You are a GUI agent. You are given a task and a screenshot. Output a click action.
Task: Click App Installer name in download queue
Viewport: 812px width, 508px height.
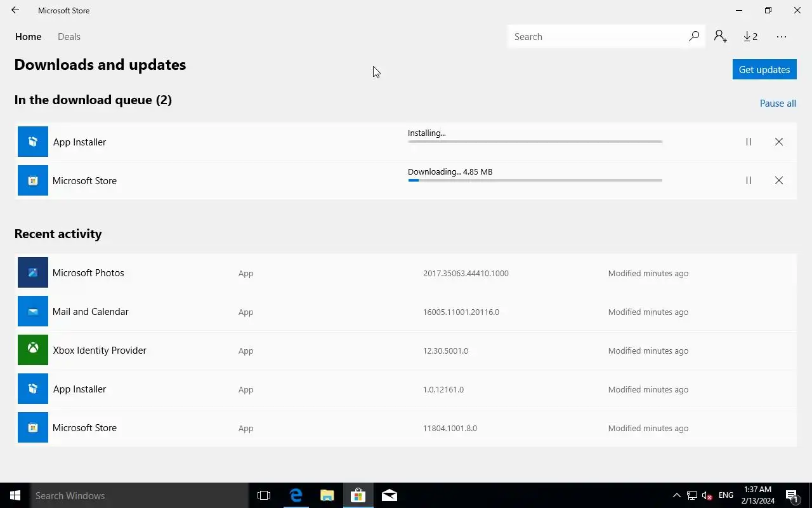[79, 142]
